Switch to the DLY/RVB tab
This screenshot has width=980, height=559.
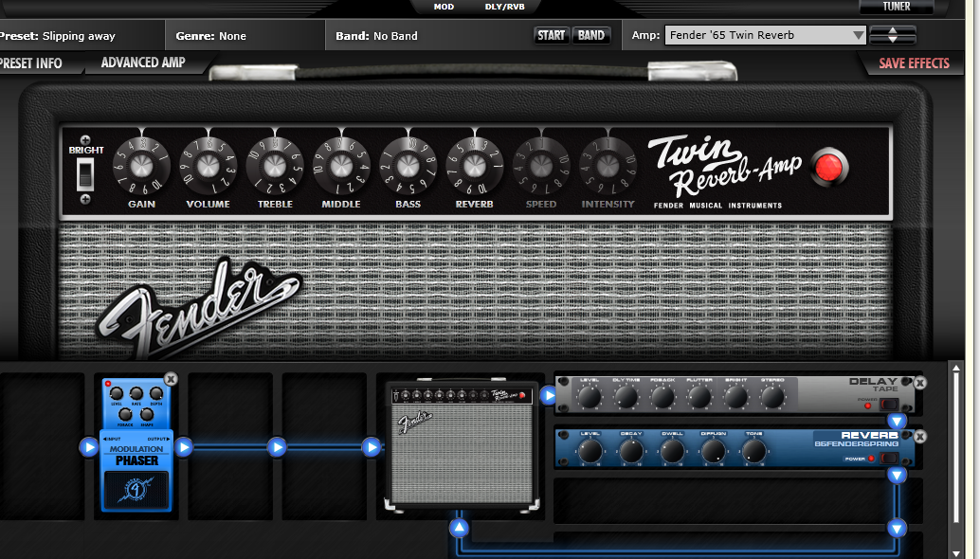(505, 7)
